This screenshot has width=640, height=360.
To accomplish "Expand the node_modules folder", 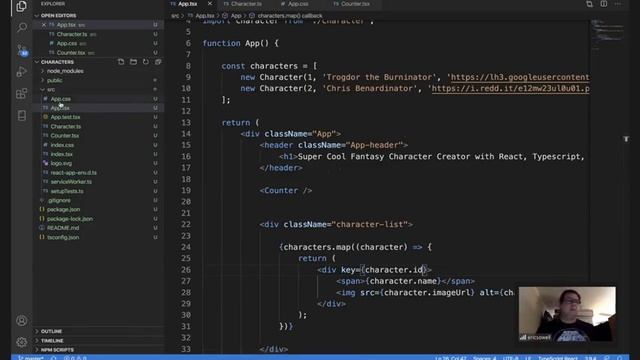I will pos(65,71).
